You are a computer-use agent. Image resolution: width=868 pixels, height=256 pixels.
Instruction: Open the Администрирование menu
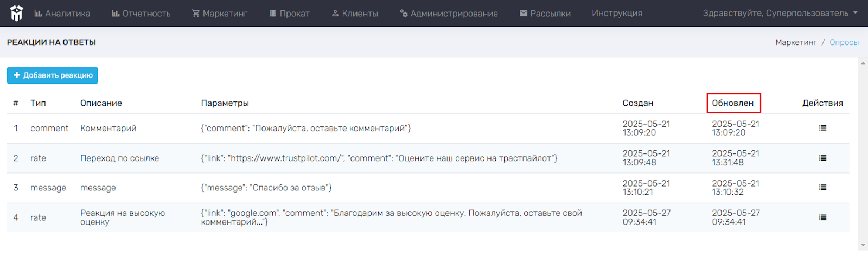point(449,13)
